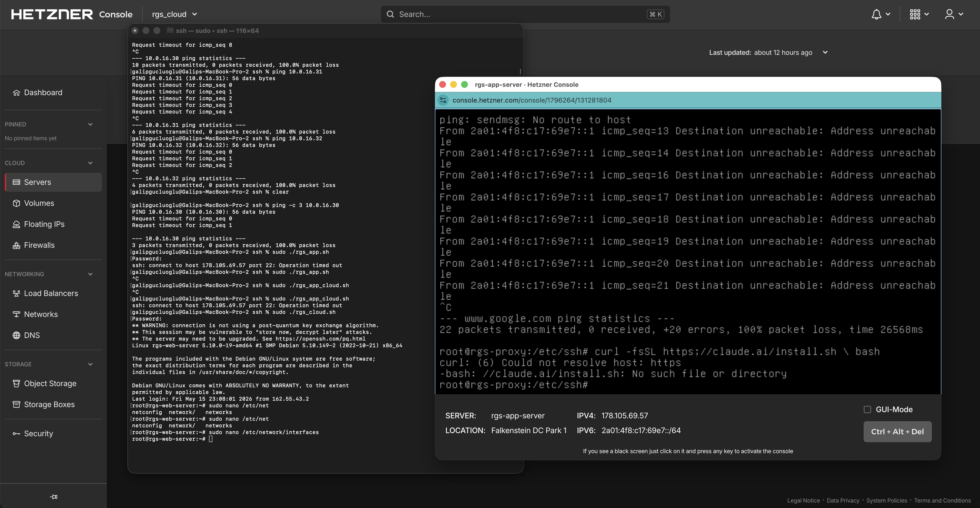Click the Floating IPs icon
Screen dimensions: 980x508
click(x=16, y=224)
